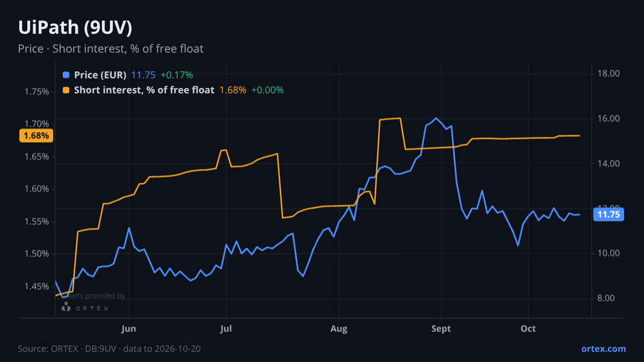Click the 16.00 right axis label
The image size is (644, 362).
(x=609, y=119)
